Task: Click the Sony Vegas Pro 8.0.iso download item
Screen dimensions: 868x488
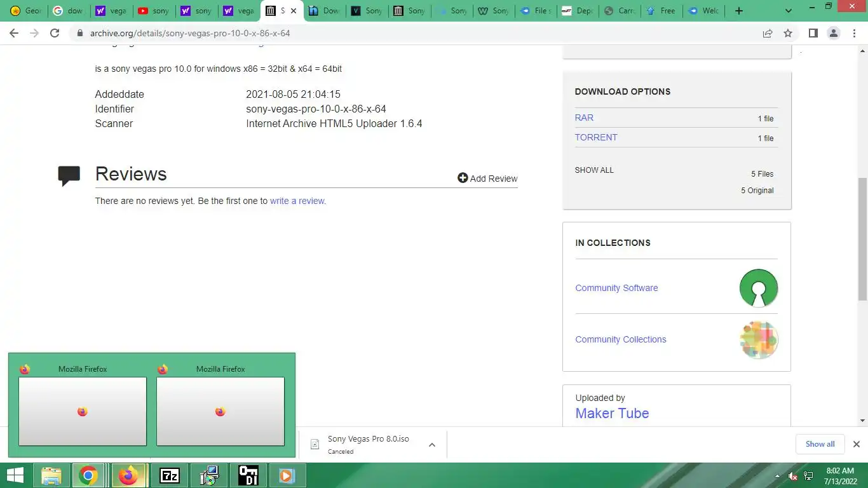Action: point(368,444)
